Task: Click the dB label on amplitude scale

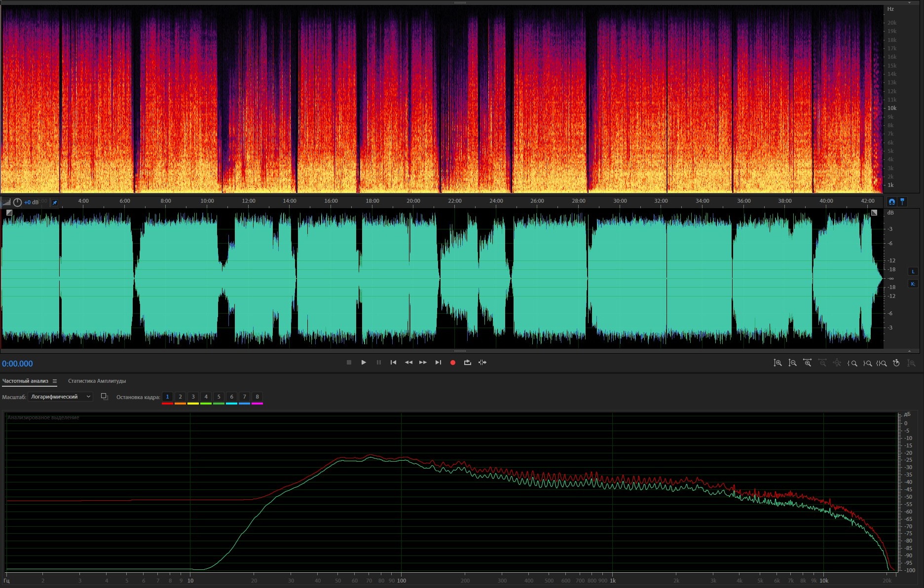Action: [x=890, y=213]
